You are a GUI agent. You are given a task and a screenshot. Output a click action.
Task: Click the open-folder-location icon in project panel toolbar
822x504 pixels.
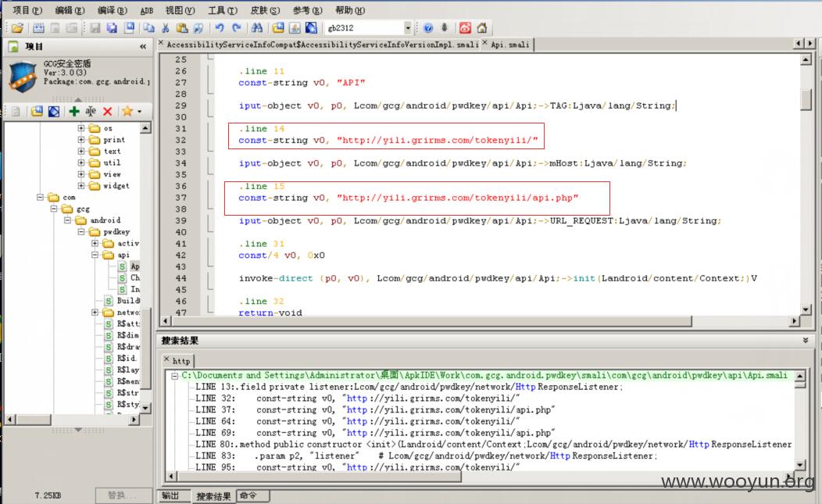(x=37, y=111)
